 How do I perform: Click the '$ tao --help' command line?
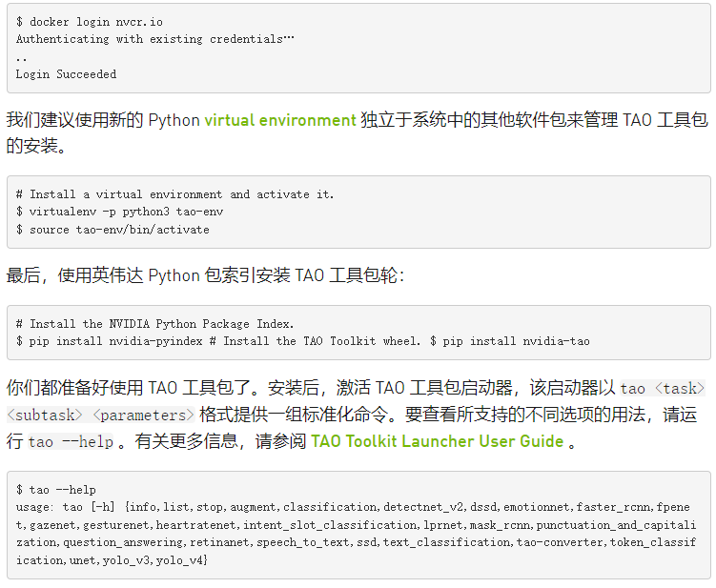(x=56, y=490)
